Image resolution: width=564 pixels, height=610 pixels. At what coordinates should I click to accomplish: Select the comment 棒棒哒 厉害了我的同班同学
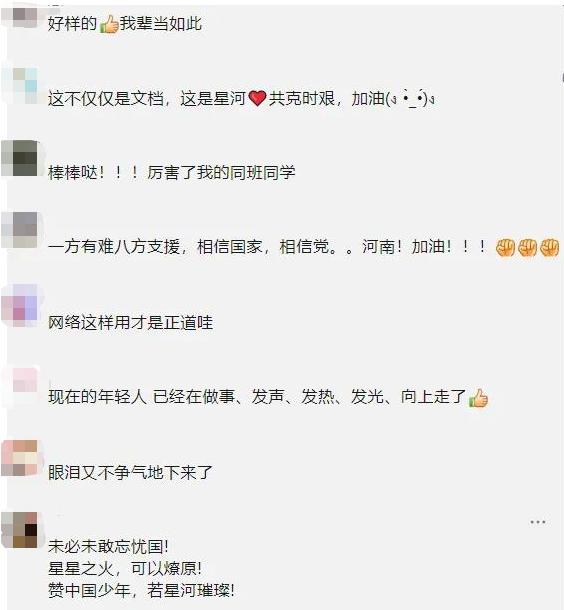pyautogui.click(x=172, y=172)
